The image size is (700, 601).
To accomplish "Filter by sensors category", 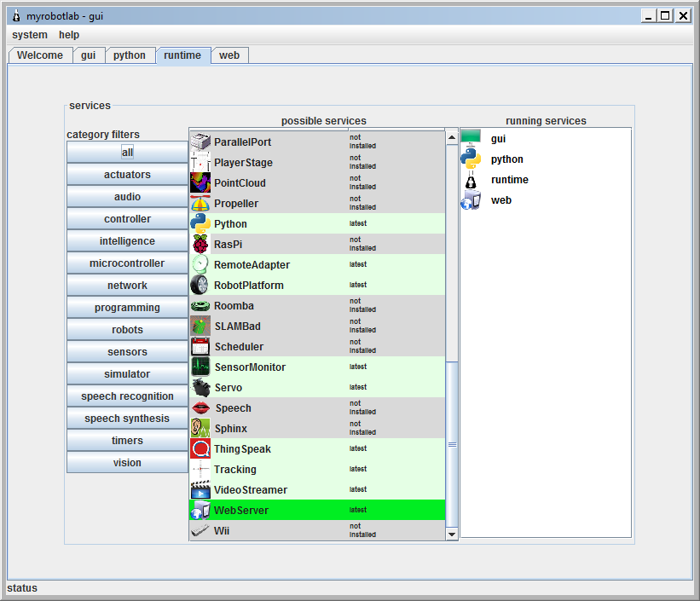I will 127,352.
